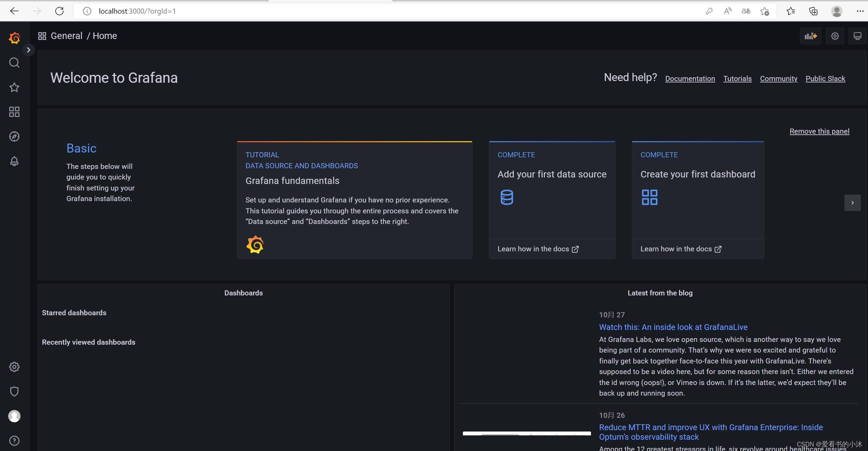Open the saved password key icon
868x451 pixels.
point(709,11)
